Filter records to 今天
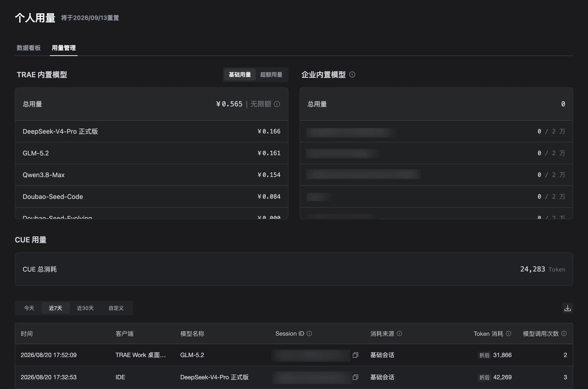This screenshot has height=389, width=588. coord(29,308)
